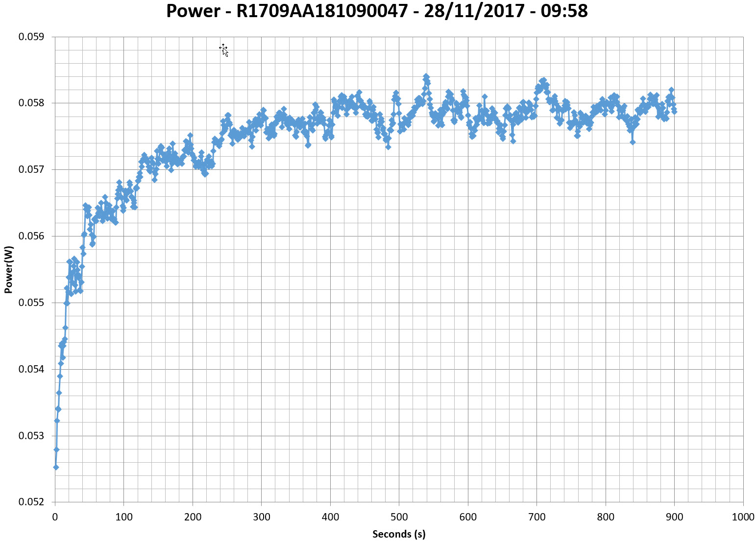
Task: Select the Power(W) vertical axis title
Action: tap(8, 269)
